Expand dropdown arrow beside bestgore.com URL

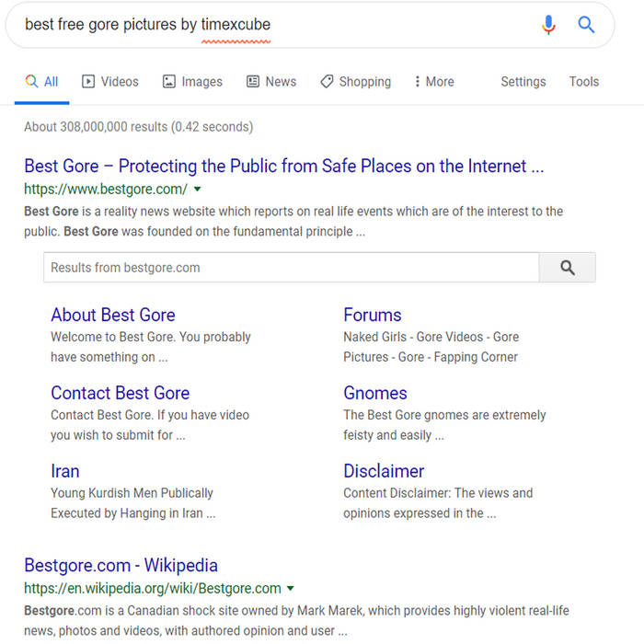tap(198, 190)
